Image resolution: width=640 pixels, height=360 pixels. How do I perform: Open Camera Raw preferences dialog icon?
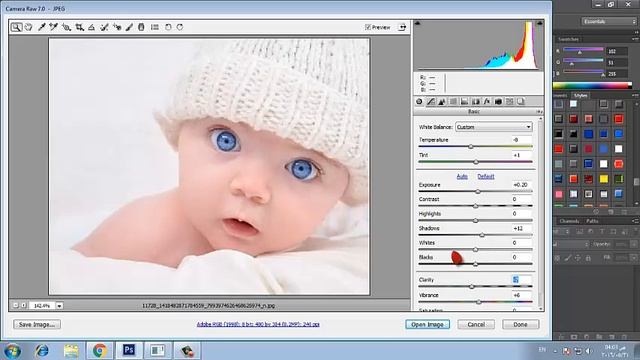[x=155, y=27]
